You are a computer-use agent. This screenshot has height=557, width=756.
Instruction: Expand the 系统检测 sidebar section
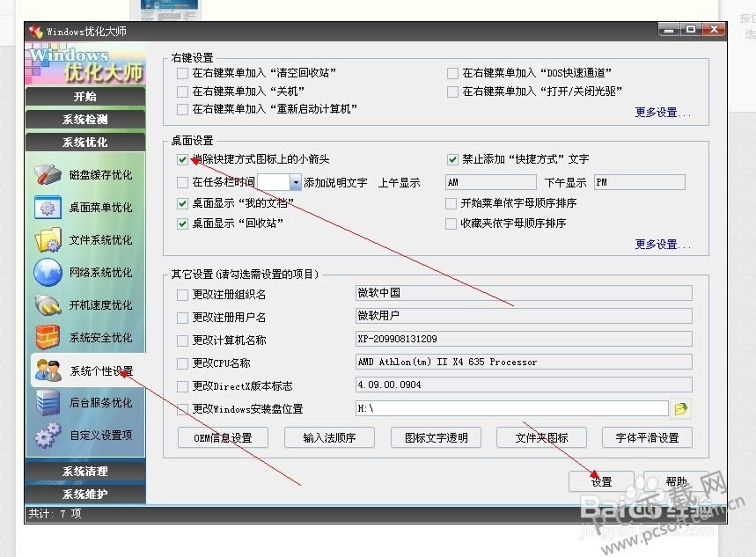[85, 119]
